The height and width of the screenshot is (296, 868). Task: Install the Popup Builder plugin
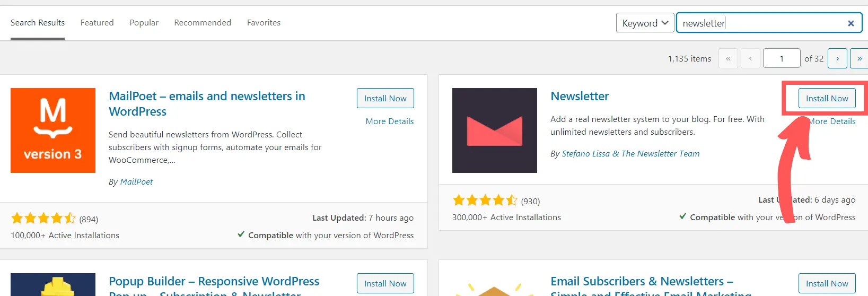click(x=385, y=283)
